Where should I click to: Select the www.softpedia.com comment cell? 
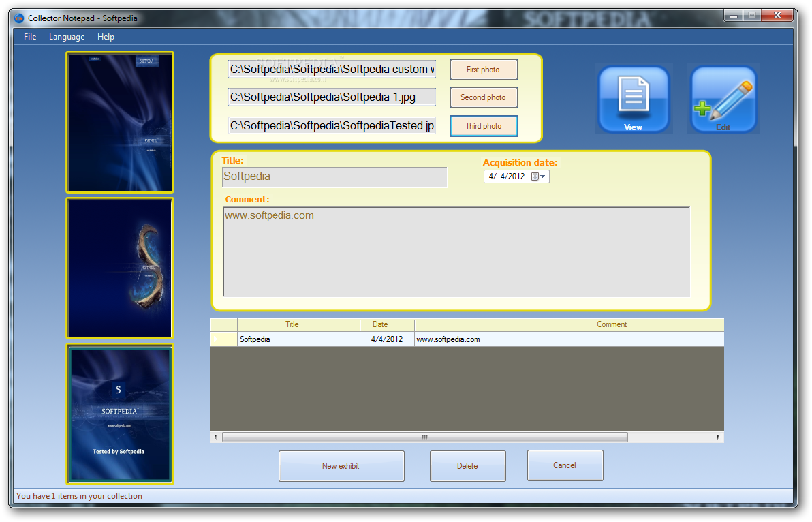[x=569, y=339]
